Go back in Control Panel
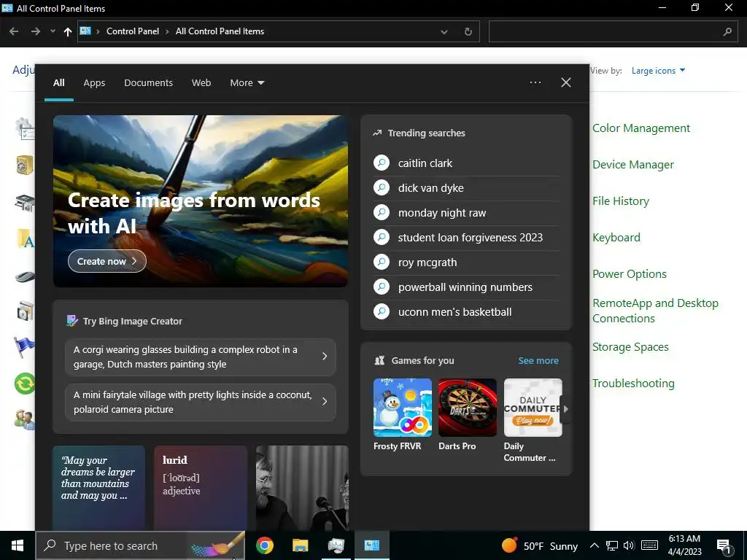The width and height of the screenshot is (747, 560). [14, 31]
